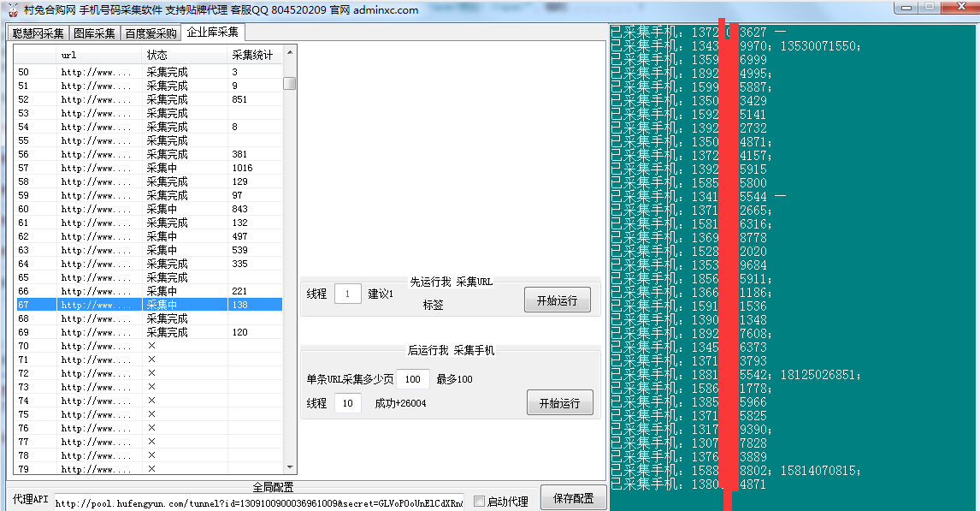Click the 采集统计 column header

click(253, 54)
